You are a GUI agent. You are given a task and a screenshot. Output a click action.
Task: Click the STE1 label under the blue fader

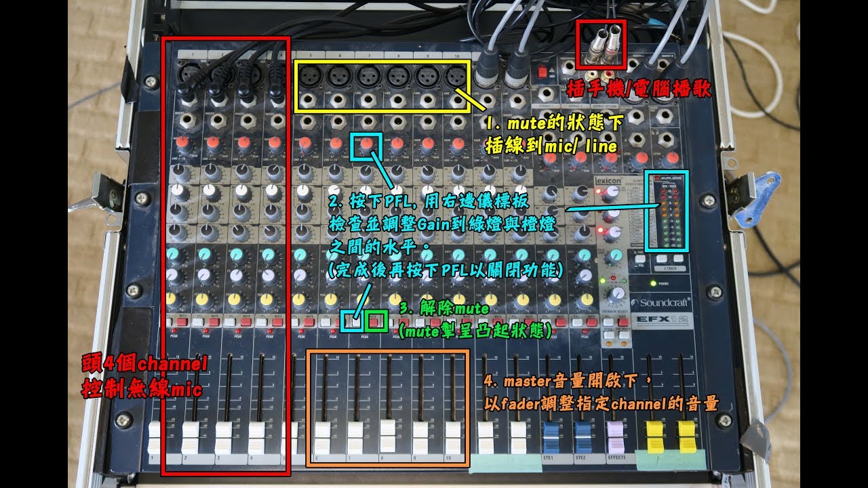point(549,459)
